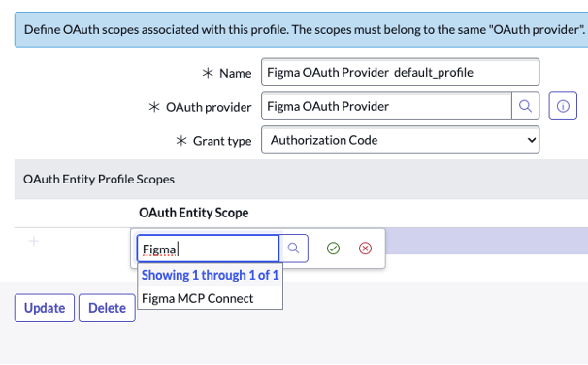Click the Name field label
The height and width of the screenshot is (365, 588).
(x=235, y=73)
